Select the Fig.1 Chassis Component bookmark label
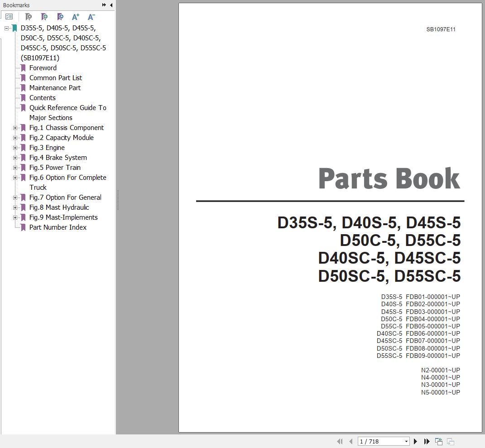The image size is (485, 448). (x=67, y=128)
